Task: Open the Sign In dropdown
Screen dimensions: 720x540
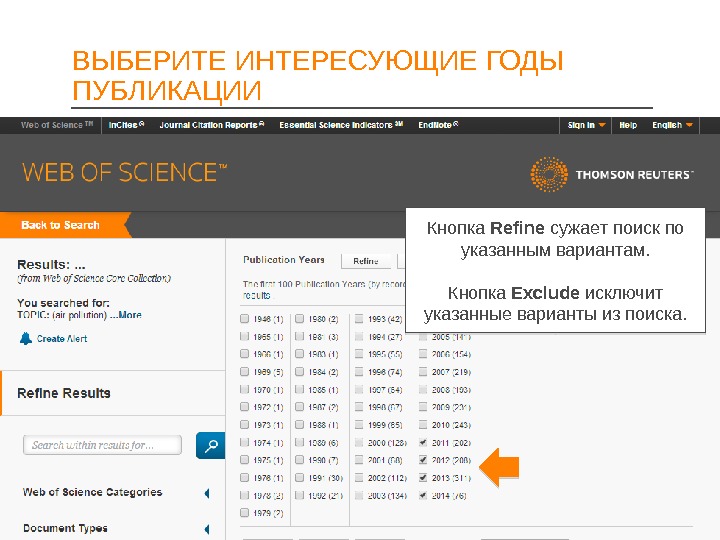Action: pyautogui.click(x=586, y=125)
